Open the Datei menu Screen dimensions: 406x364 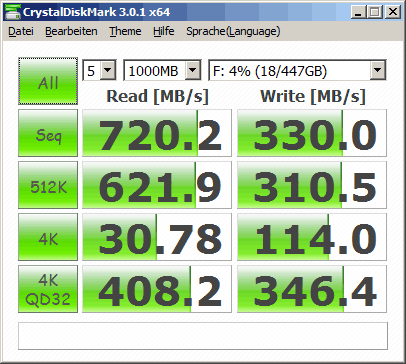[21, 31]
